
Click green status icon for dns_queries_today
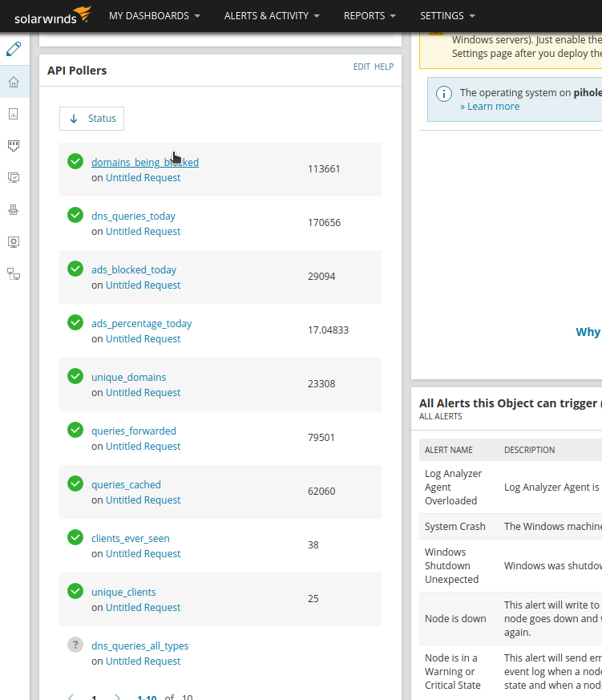tap(75, 215)
